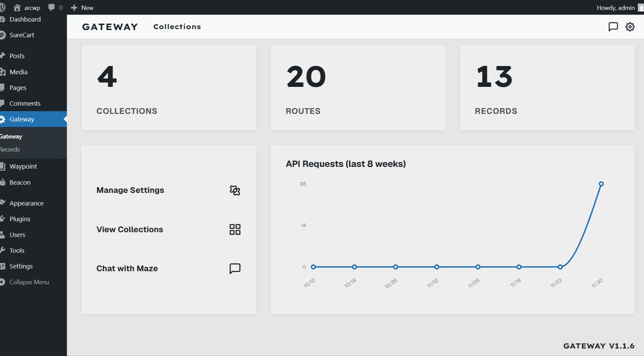This screenshot has width=644, height=356.
Task: Click the Manage Settings link
Action: point(130,190)
